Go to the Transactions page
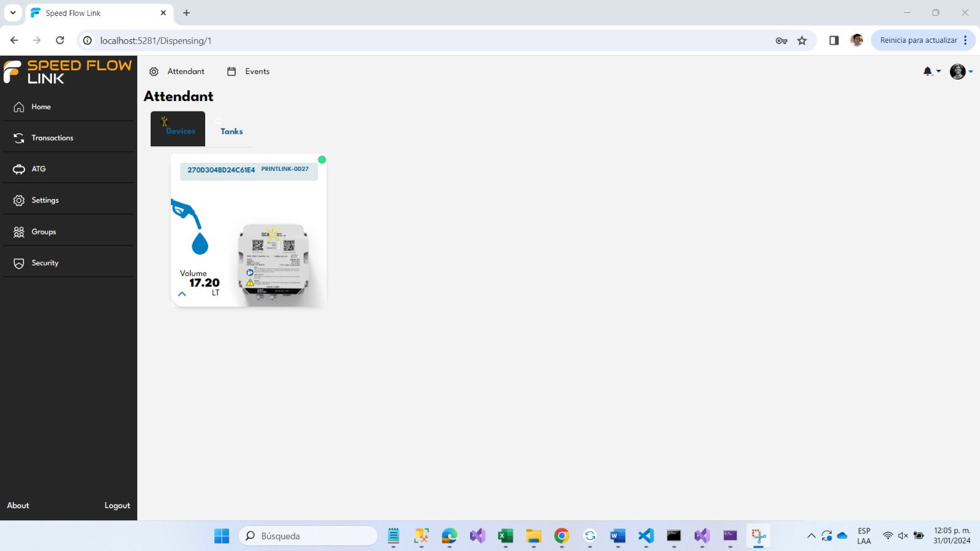Image resolution: width=980 pixels, height=551 pixels. (x=52, y=138)
